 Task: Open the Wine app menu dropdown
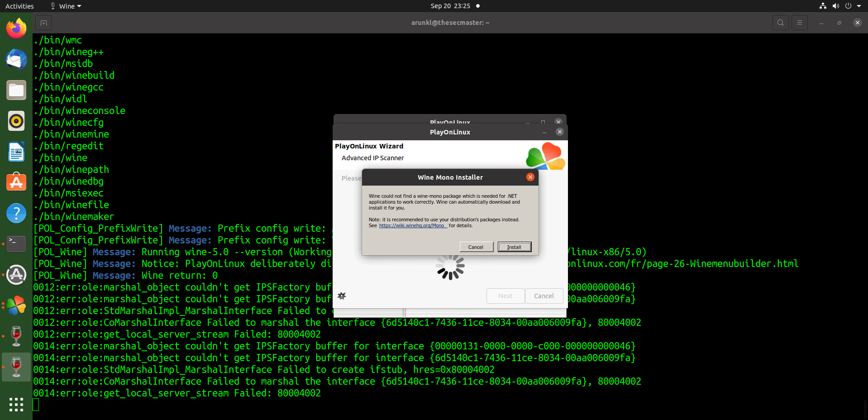point(66,6)
